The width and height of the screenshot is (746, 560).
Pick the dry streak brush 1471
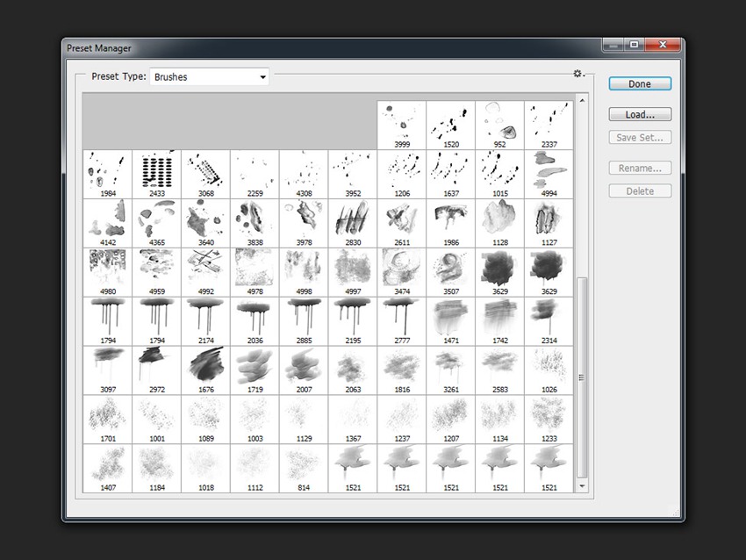tap(451, 320)
